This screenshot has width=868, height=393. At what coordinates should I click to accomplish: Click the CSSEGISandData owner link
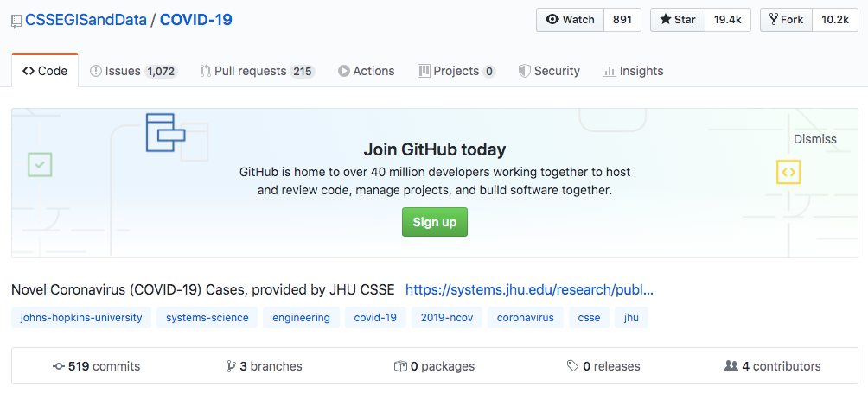[x=86, y=20]
